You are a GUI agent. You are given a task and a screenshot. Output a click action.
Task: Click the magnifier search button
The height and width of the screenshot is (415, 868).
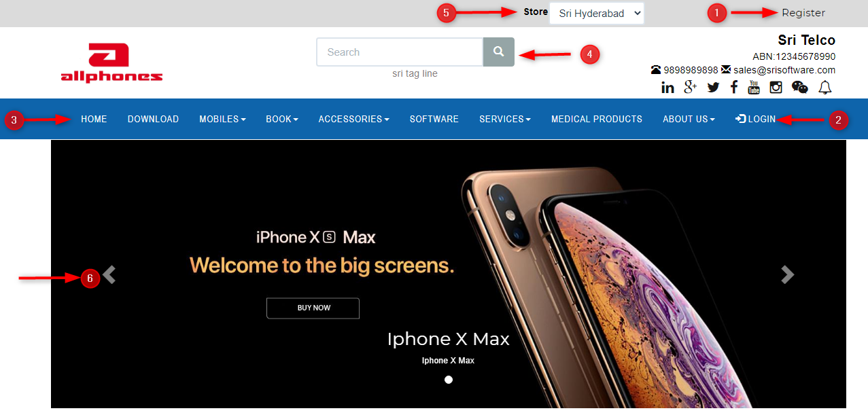[498, 52]
